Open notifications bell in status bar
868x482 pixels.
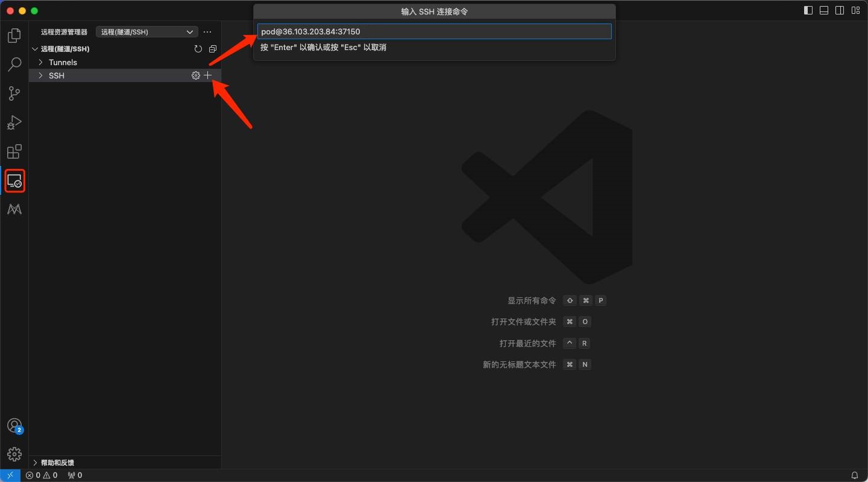click(x=854, y=475)
